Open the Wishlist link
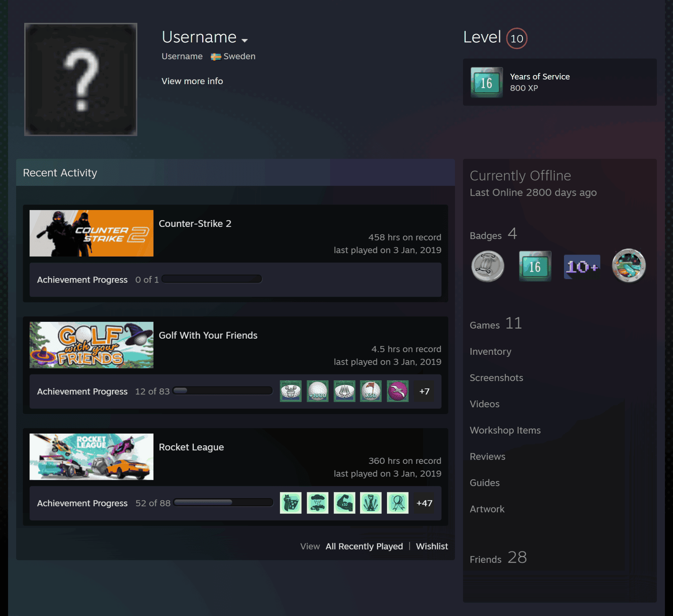 point(432,546)
